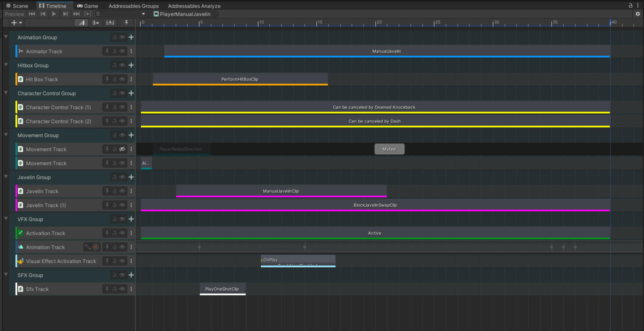Unmute the muted Movement Track eye icon
The height and width of the screenshot is (331, 644).
[122, 149]
